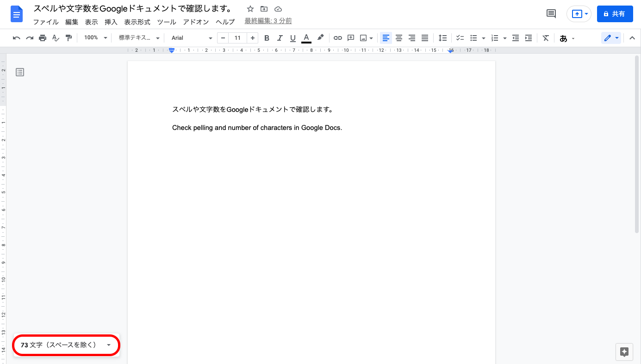Viewport: 641px width, 364px height.
Task: Click the Google Docs home icon
Action: pos(17,14)
